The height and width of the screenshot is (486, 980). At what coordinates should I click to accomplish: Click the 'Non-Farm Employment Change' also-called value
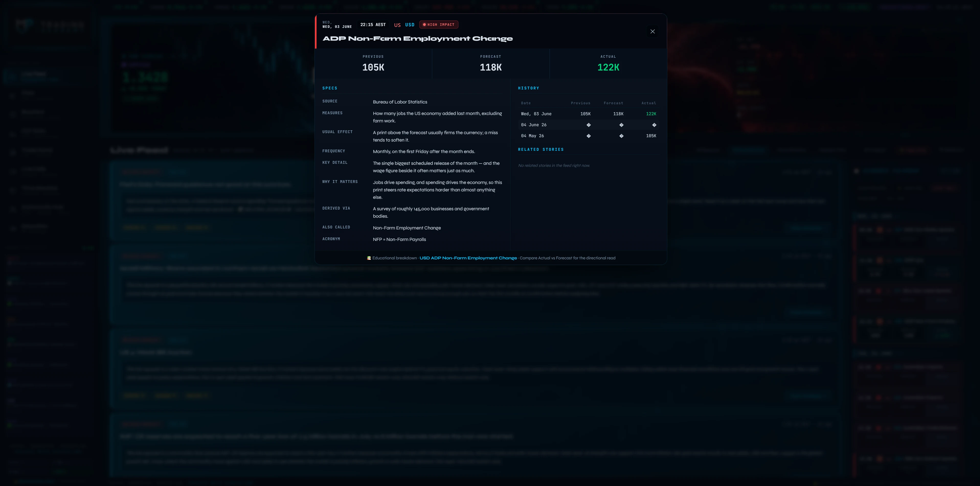407,228
